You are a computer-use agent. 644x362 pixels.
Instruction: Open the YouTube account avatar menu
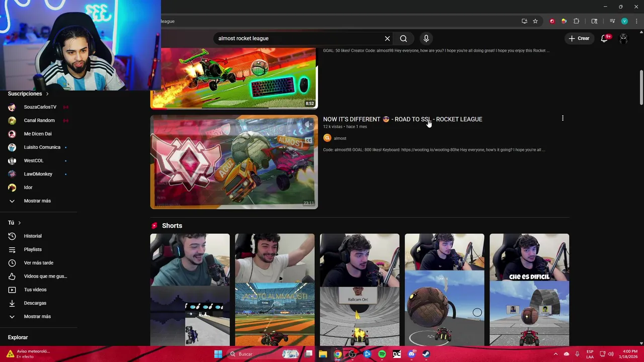(623, 38)
